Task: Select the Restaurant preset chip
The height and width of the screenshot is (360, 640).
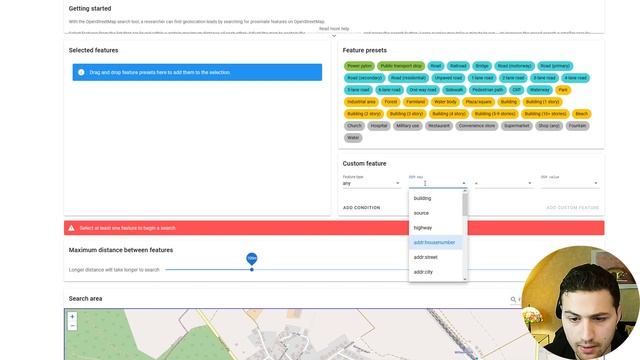Action: point(439,126)
